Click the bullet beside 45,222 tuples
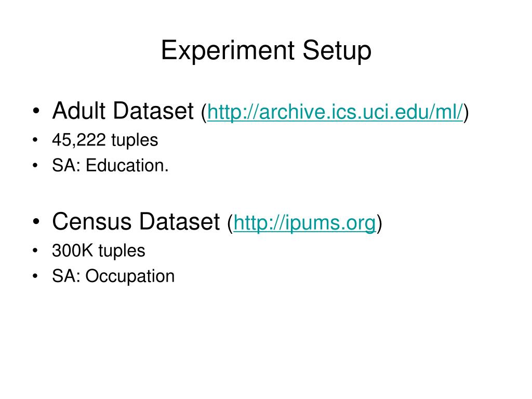This screenshot has height=399, width=532. click(35, 140)
